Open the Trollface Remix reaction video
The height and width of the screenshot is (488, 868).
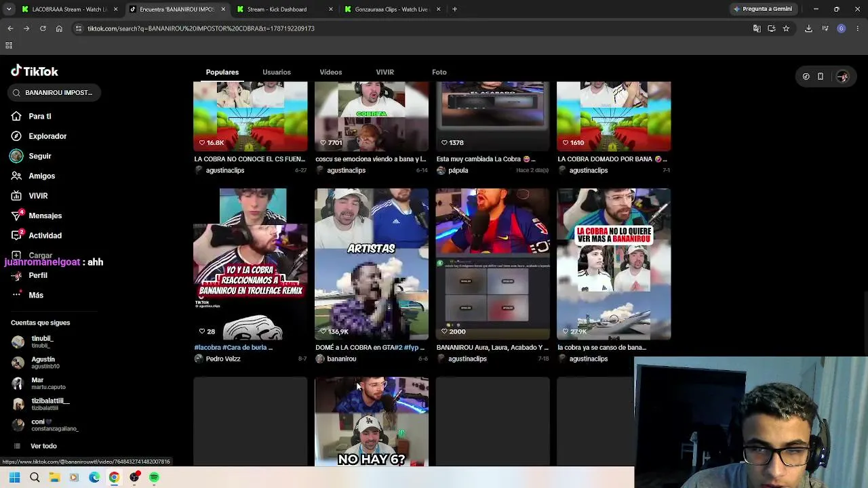coord(250,264)
